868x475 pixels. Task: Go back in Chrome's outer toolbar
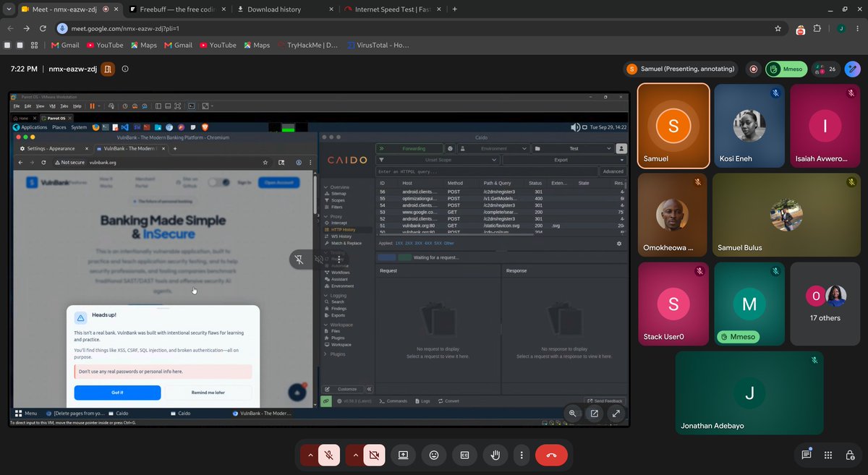(10, 28)
